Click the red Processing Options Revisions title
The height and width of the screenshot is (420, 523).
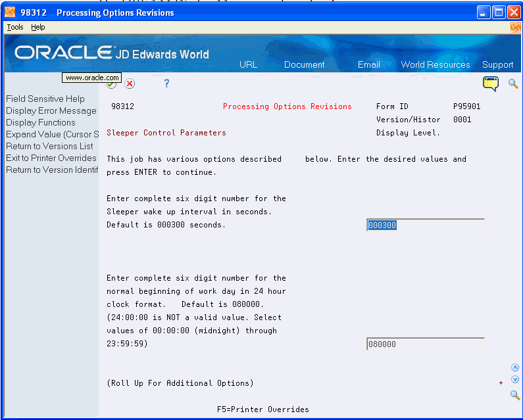[x=287, y=106]
